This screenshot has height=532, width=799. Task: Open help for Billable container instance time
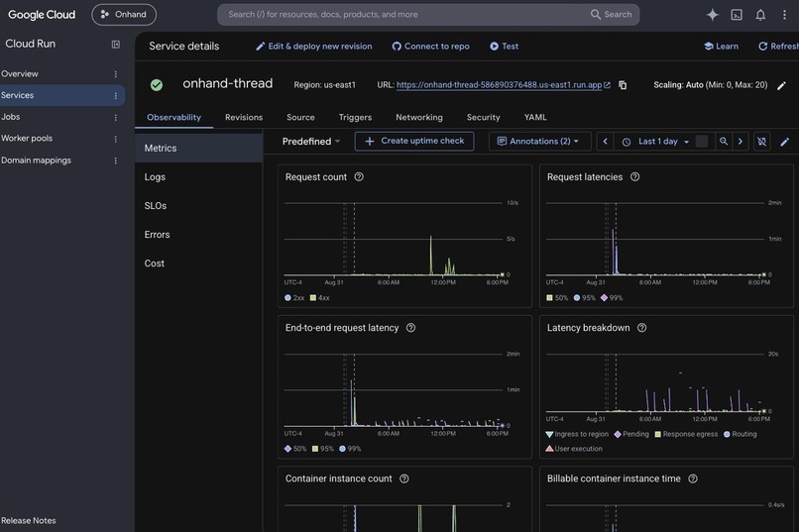coord(693,479)
